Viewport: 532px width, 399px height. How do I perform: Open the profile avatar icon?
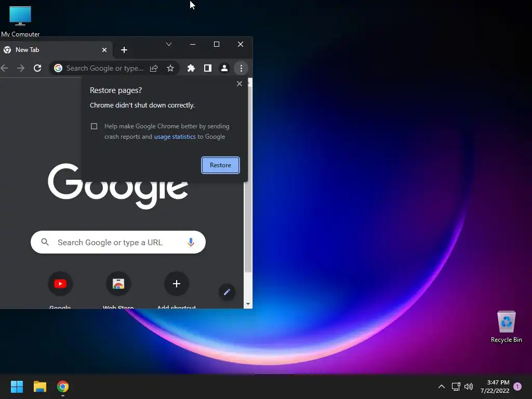pos(224,68)
